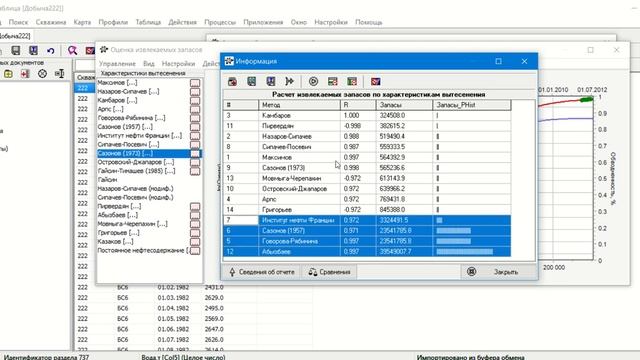The image size is (640, 360).
Task: Click the yellow folder icon in documents panel
Action: click(8, 74)
